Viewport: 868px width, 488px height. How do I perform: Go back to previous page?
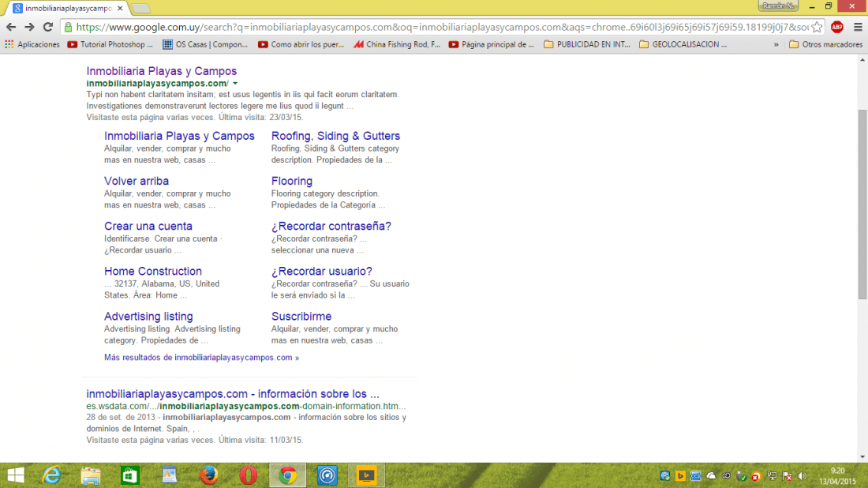point(11,27)
